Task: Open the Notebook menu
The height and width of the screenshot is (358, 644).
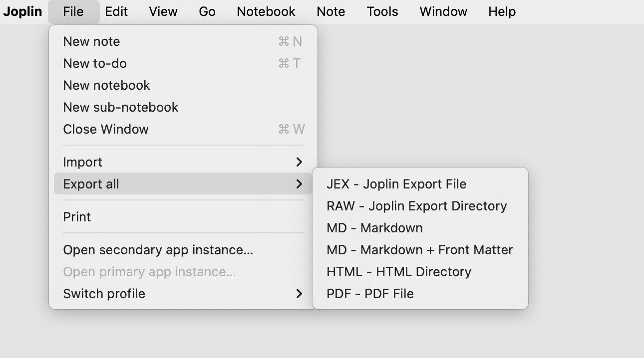Action: point(266,11)
